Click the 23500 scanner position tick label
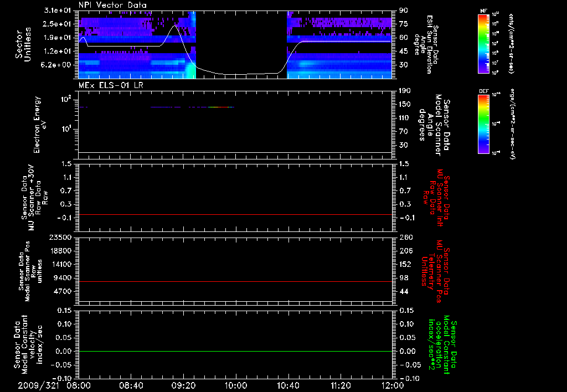 (x=60, y=238)
